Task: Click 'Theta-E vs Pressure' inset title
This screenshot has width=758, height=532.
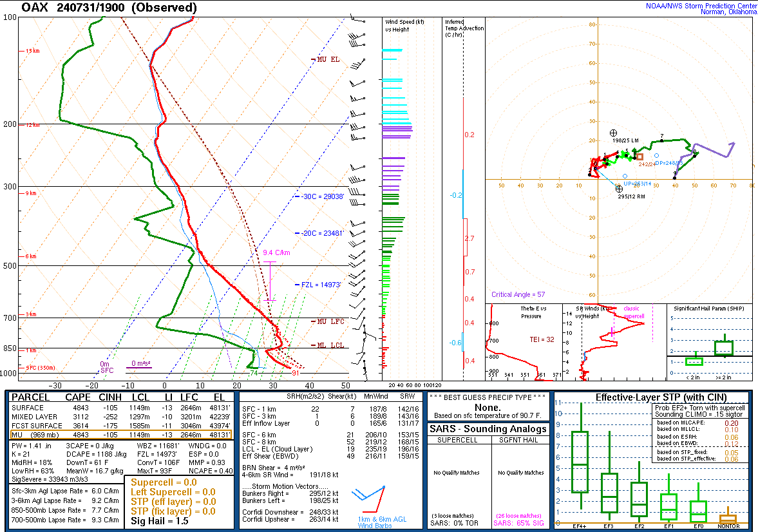Action: point(533,312)
